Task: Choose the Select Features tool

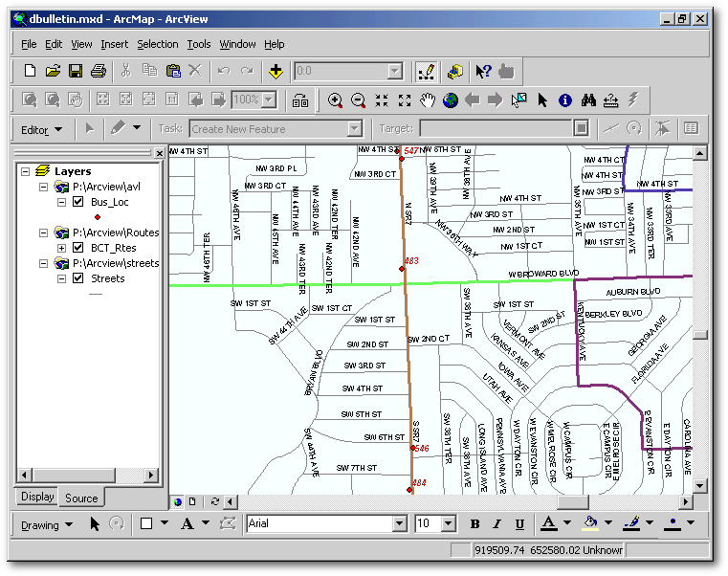Action: (518, 100)
